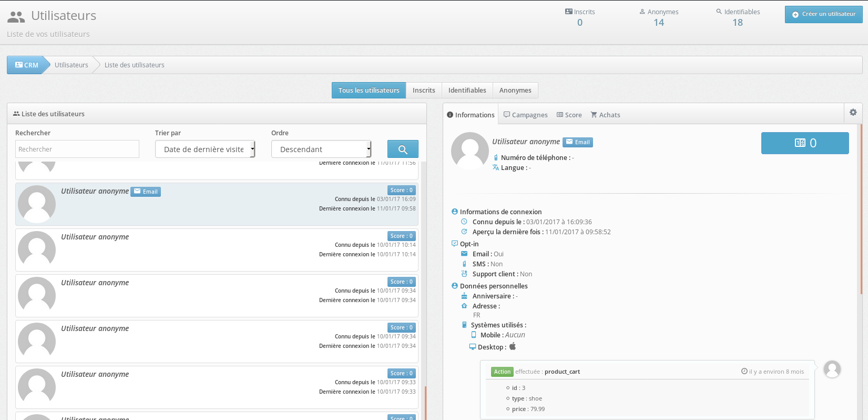Screen dimensions: 868x420
Task: Click avatar beside product_cart action
Action: pyautogui.click(x=832, y=369)
